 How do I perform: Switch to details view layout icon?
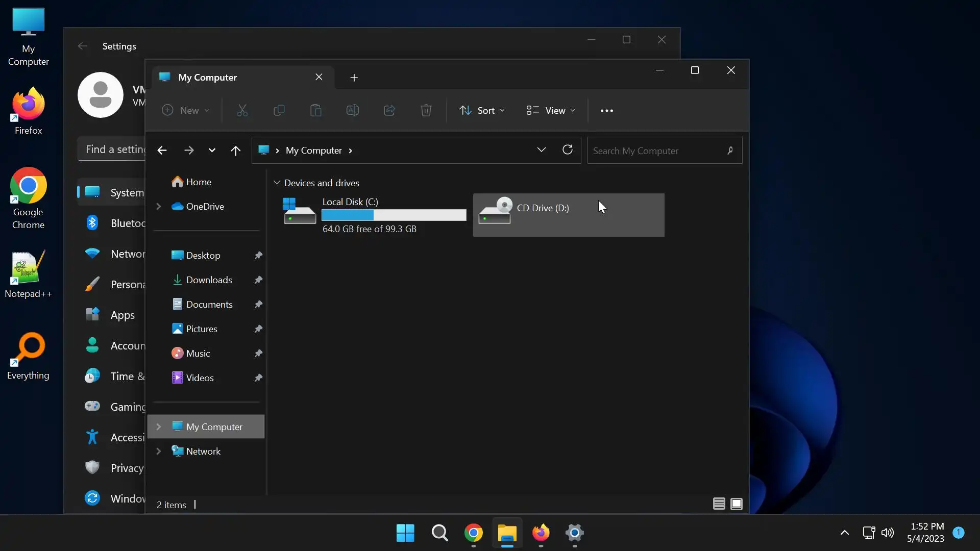[719, 504]
